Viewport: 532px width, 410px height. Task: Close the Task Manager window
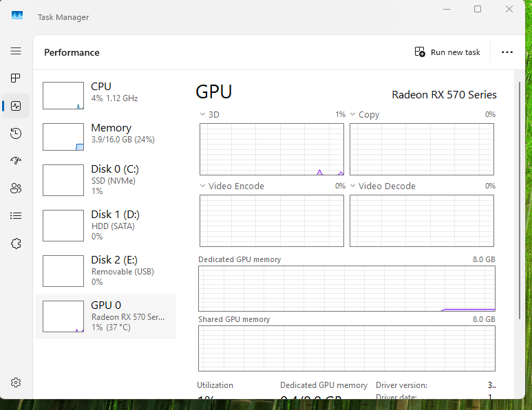click(x=509, y=9)
